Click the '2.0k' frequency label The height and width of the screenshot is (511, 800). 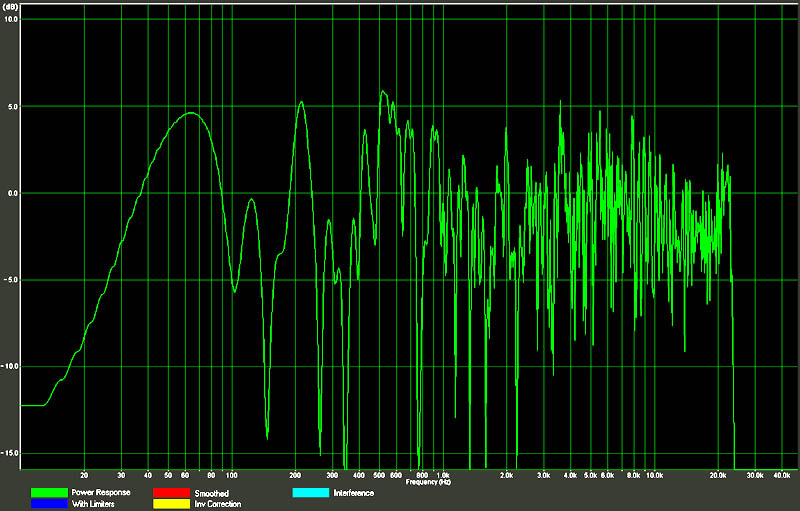(x=507, y=475)
